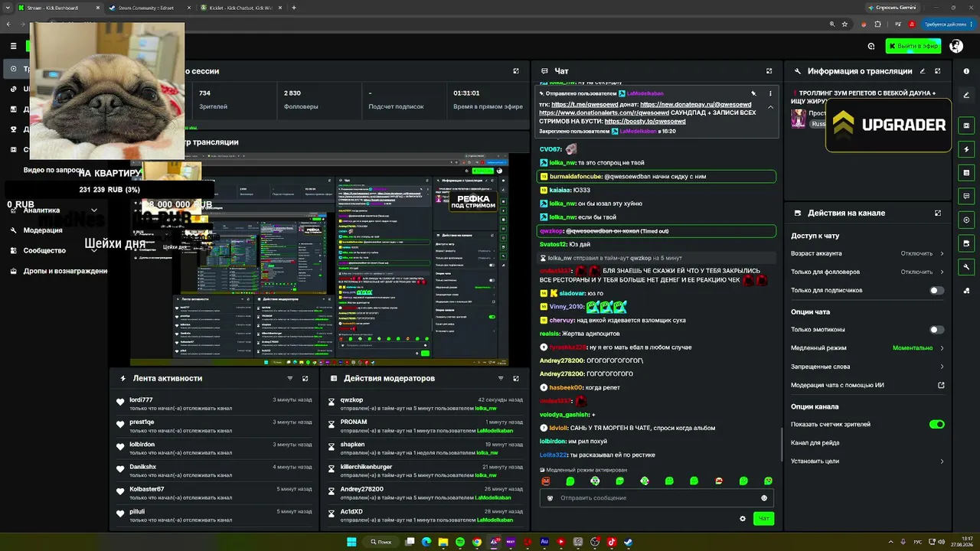The image size is (980, 551).
Task: Change the slow mode setting
Action: coord(867,348)
